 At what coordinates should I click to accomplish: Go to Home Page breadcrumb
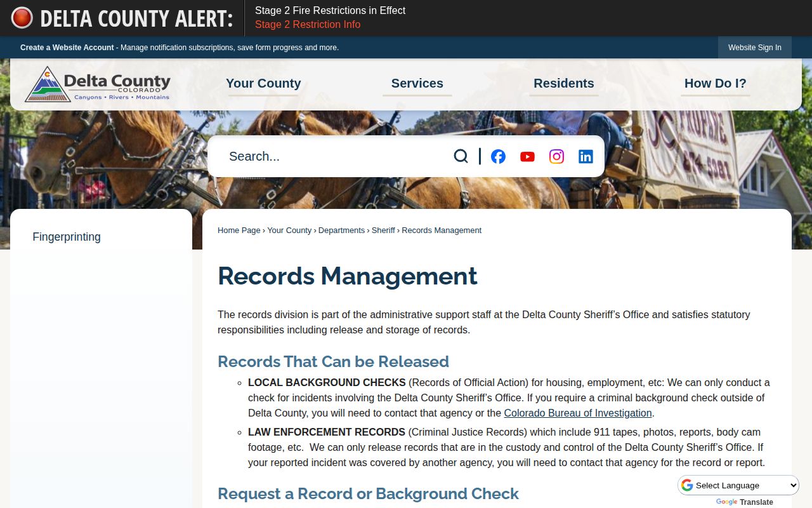coord(239,231)
